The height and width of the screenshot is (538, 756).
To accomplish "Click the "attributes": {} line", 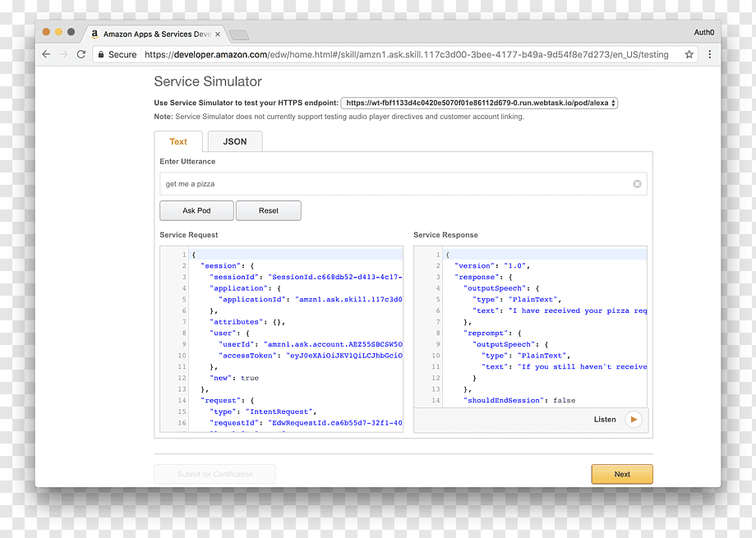I will (247, 321).
